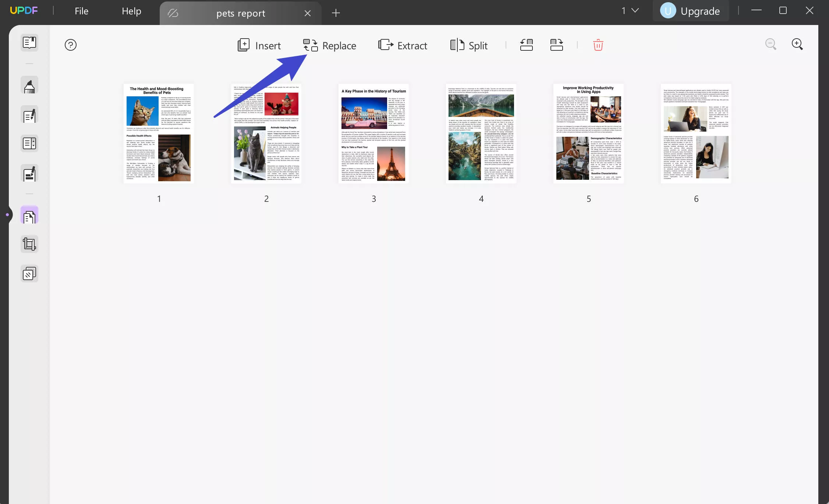Screen dimensions: 829x504
Task: Open the Reader mode sidebar icon
Action: 29,42
